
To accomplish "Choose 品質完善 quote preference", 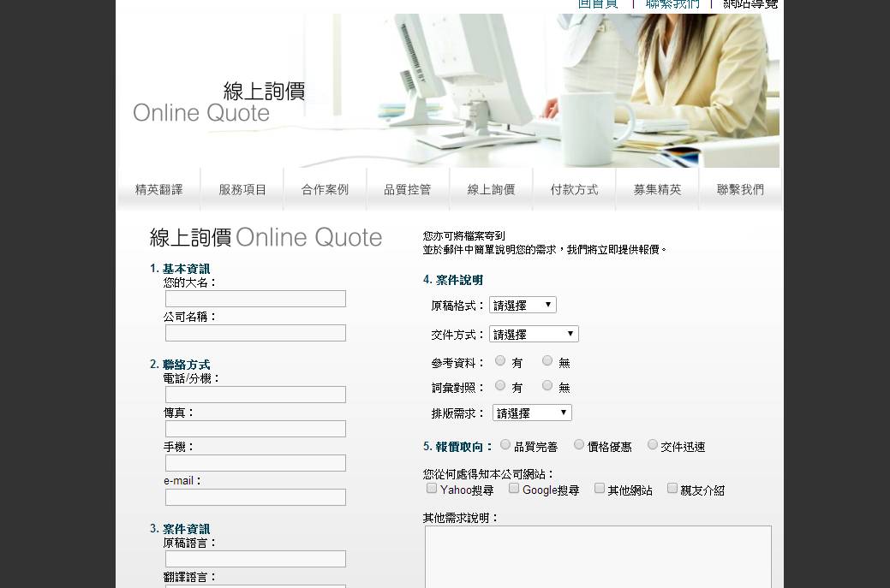I will [x=505, y=445].
